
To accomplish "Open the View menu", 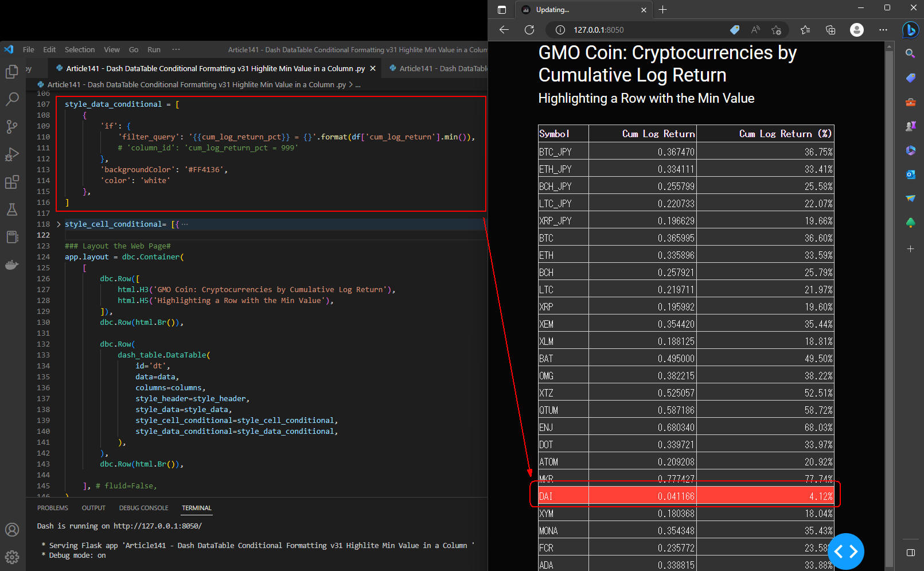I will click(112, 50).
